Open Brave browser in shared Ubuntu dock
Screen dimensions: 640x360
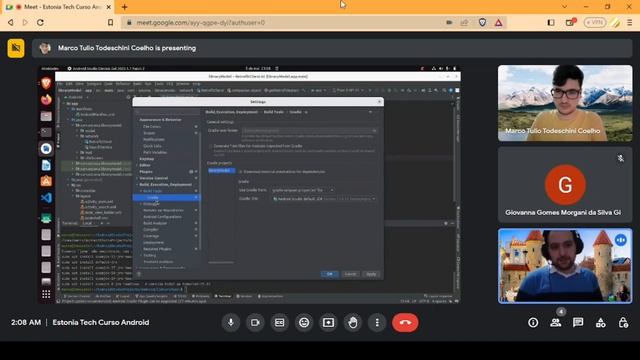point(46,83)
